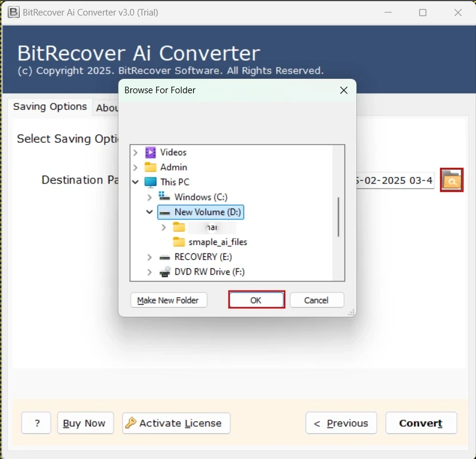Viewport: 476px width, 459px height.
Task: Expand the RECOVERY (E:) drive node
Action: (x=149, y=257)
